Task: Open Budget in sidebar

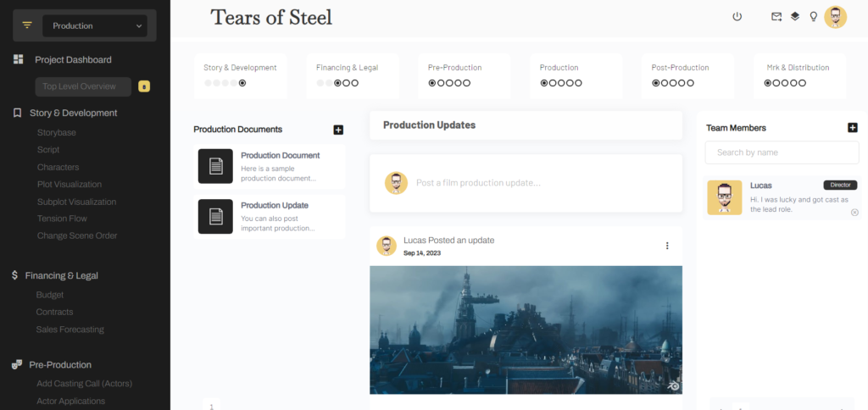Action: tap(50, 295)
